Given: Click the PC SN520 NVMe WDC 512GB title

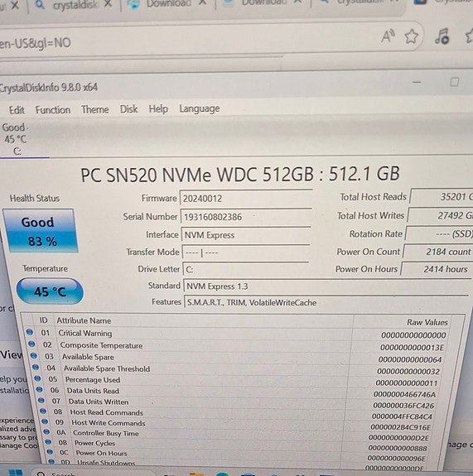Looking at the screenshot, I should tap(240, 175).
